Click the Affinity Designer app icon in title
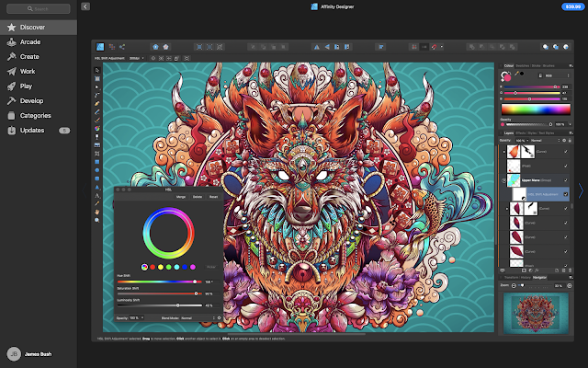Screen dimensions: 588x368 314,6
